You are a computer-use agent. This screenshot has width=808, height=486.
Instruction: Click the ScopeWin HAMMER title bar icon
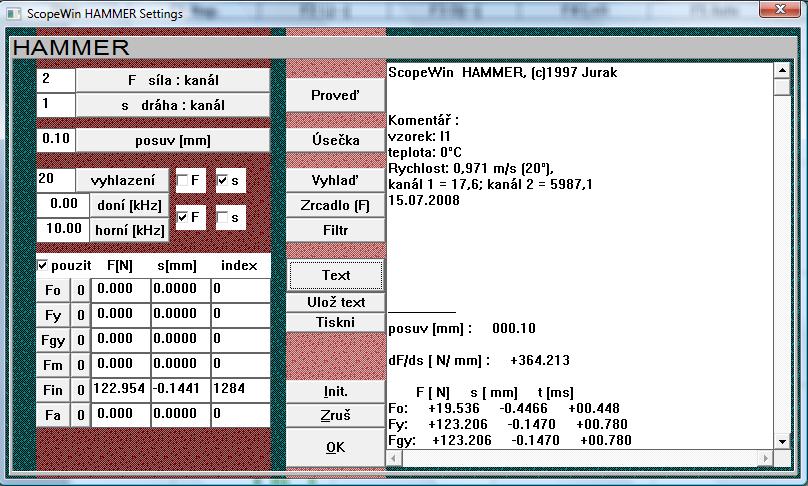[x=14, y=13]
